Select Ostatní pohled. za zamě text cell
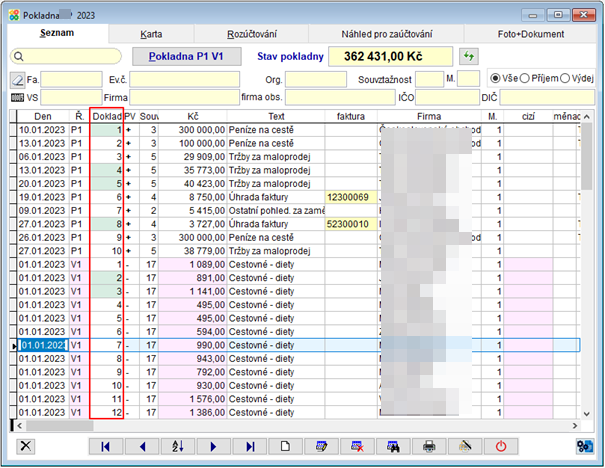This screenshot has width=605, height=468. point(276,211)
